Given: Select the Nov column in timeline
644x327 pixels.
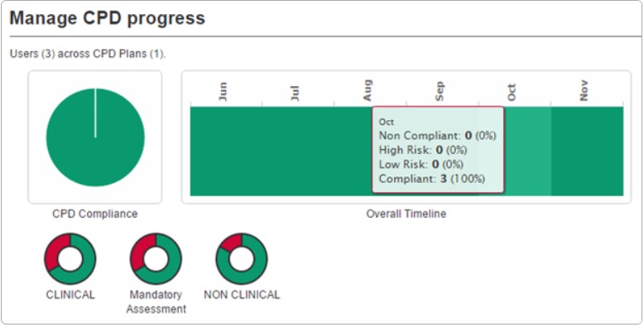Looking at the screenshot, I should (588, 151).
